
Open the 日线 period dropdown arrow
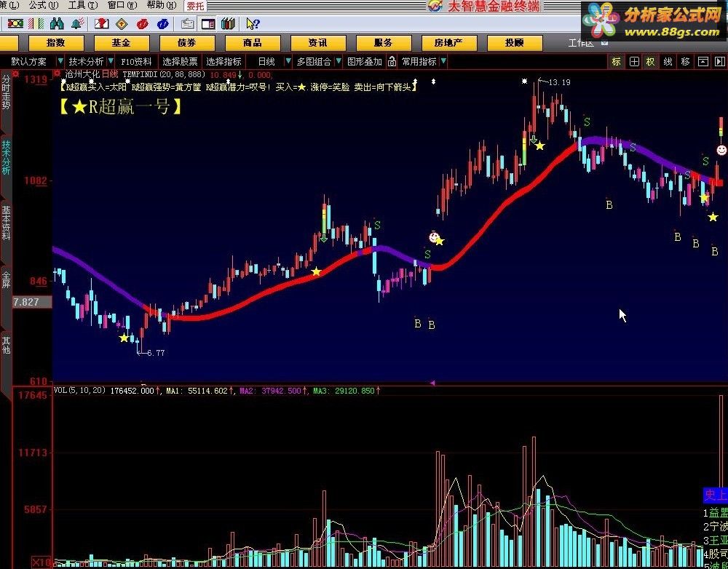pos(288,61)
